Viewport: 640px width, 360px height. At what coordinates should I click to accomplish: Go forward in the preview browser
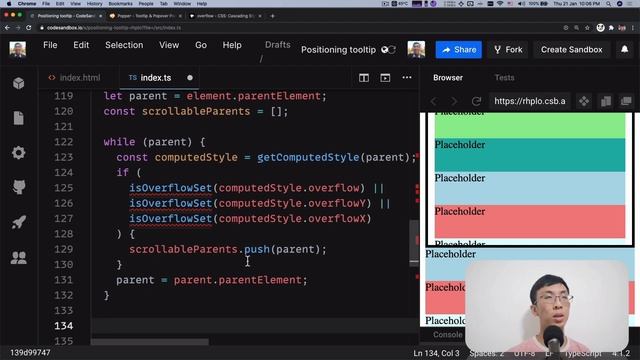[x=454, y=101]
